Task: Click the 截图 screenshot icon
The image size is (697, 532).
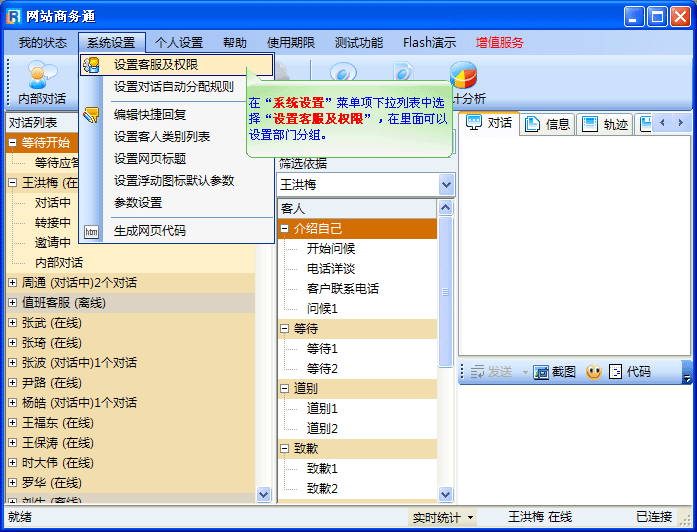Action: tap(541, 372)
